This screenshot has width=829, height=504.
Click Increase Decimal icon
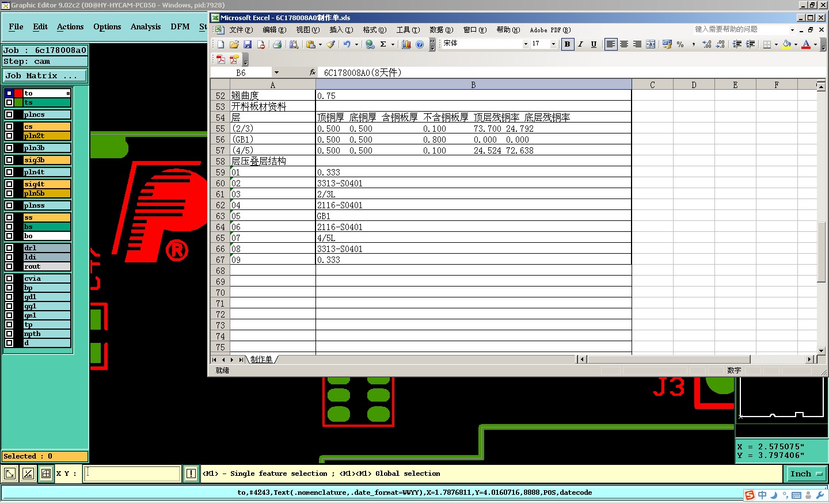pos(706,44)
